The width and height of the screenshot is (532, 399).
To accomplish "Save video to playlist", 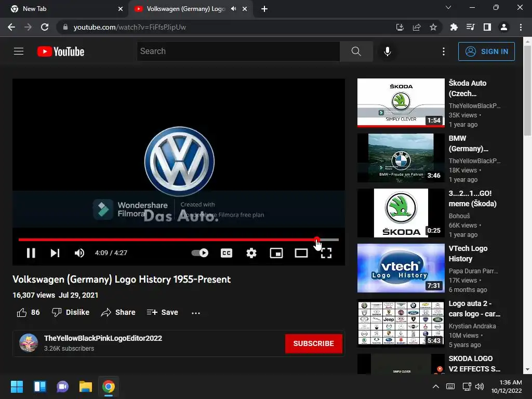I will pos(163,312).
